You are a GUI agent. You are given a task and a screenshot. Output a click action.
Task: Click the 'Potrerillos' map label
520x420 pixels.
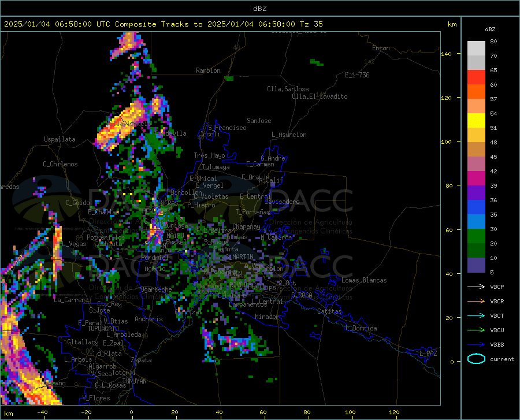click(106, 237)
